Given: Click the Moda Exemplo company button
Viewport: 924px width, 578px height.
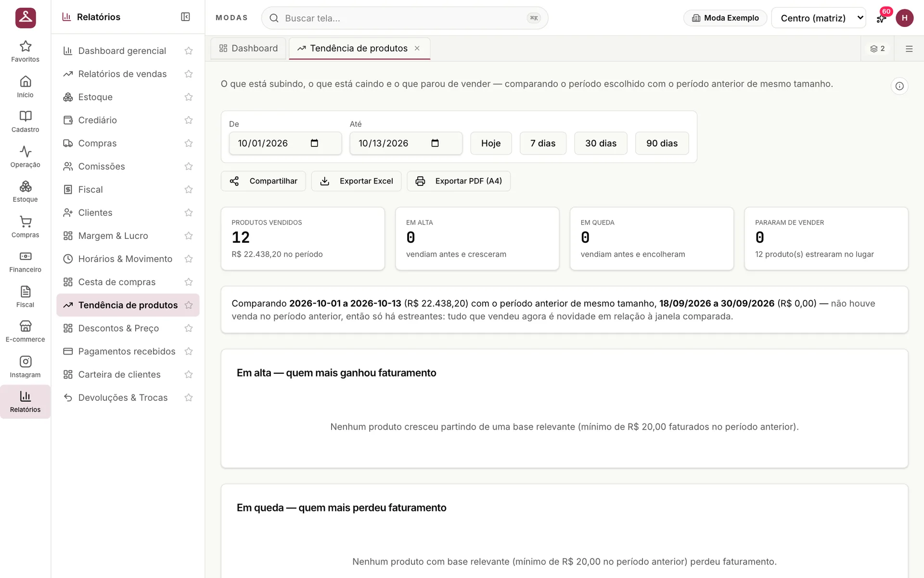Looking at the screenshot, I should click(x=725, y=18).
